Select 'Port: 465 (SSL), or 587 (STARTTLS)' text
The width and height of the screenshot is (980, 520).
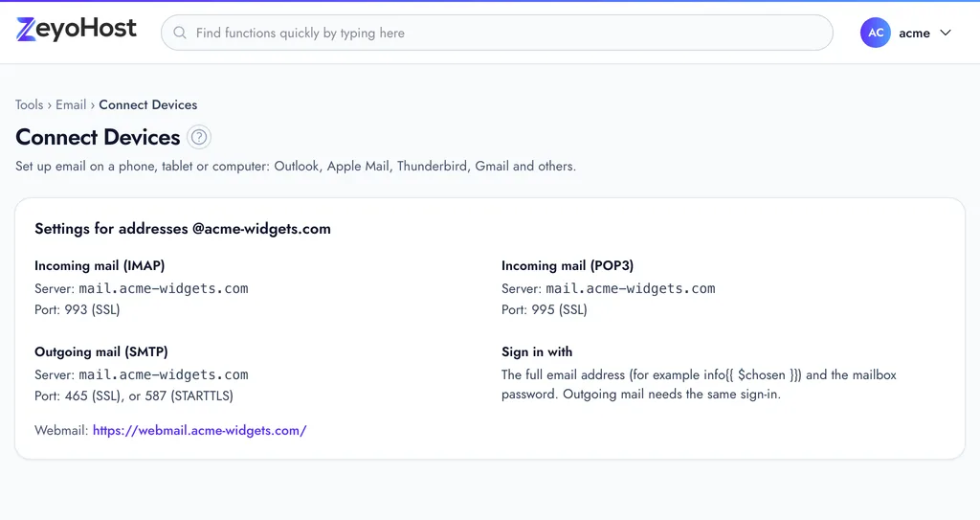pos(134,396)
